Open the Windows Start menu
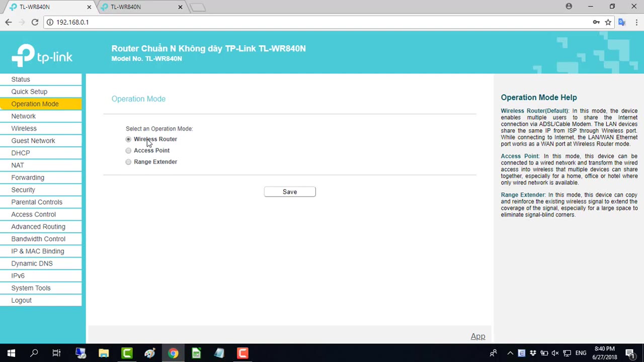 click(x=11, y=353)
